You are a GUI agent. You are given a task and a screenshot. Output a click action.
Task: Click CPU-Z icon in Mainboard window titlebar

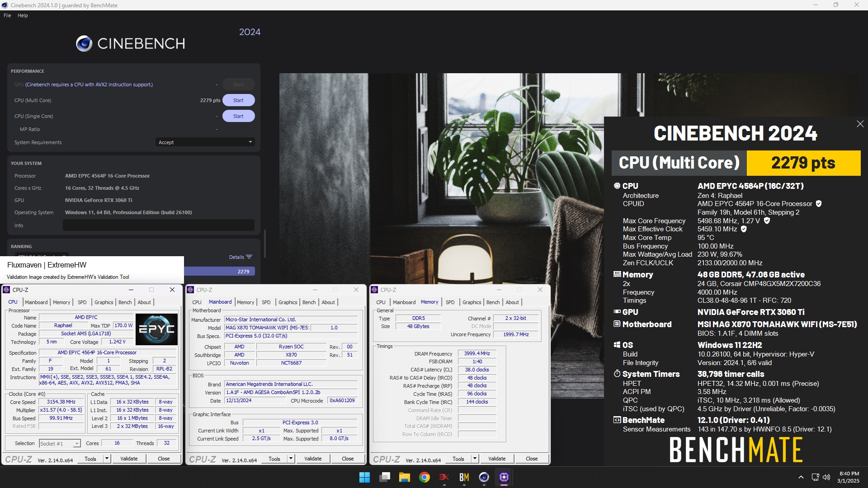[x=190, y=290]
